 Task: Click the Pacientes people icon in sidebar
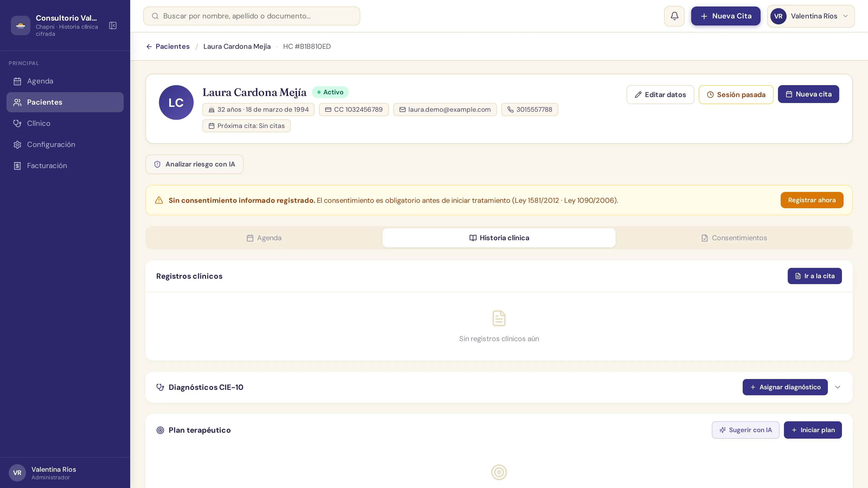[18, 102]
